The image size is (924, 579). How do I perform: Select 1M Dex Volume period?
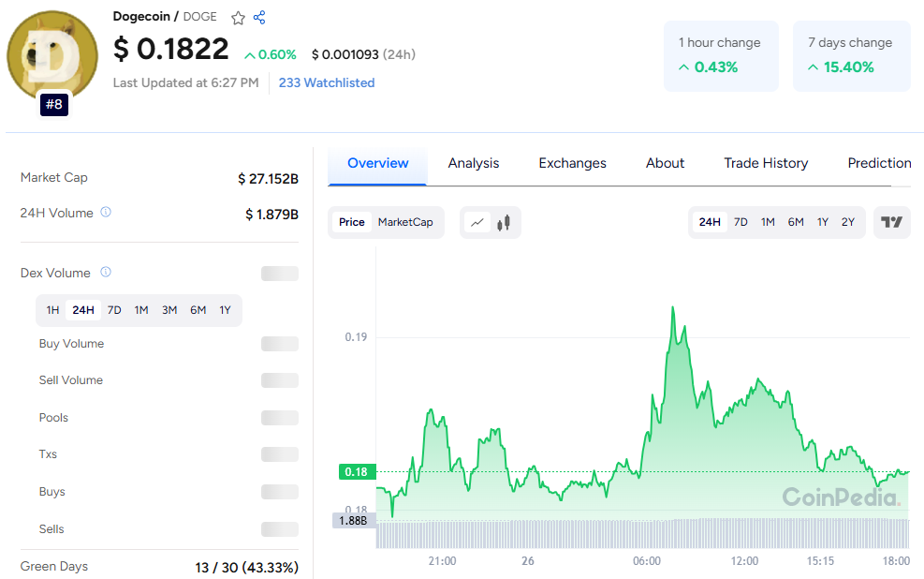(140, 310)
